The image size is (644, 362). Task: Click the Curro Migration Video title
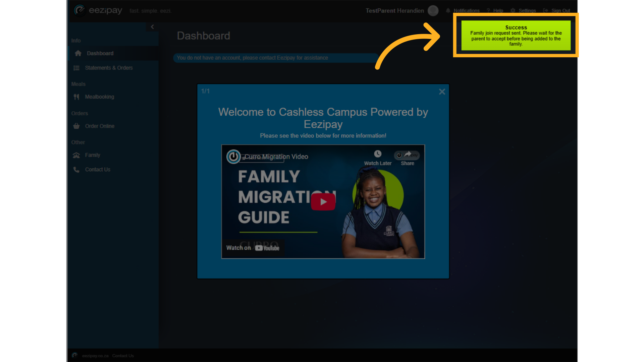[x=276, y=157]
